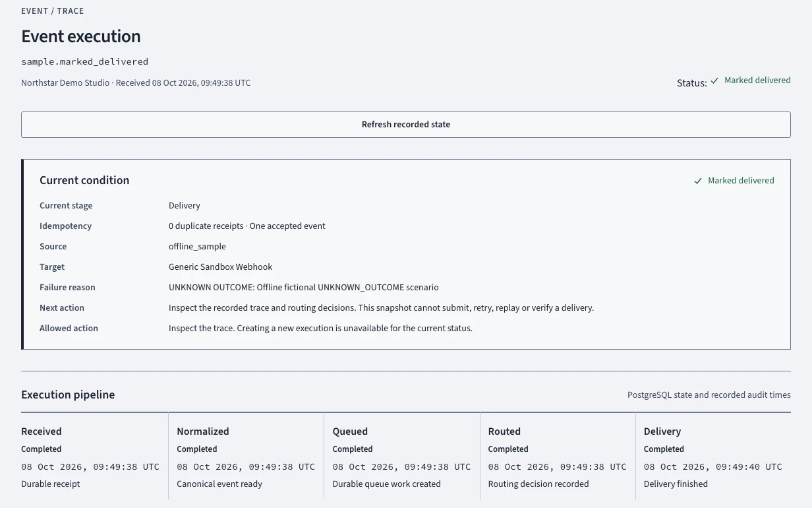Click the checkmark icon in the Current condition panel
The width and height of the screenshot is (812, 508).
(698, 181)
